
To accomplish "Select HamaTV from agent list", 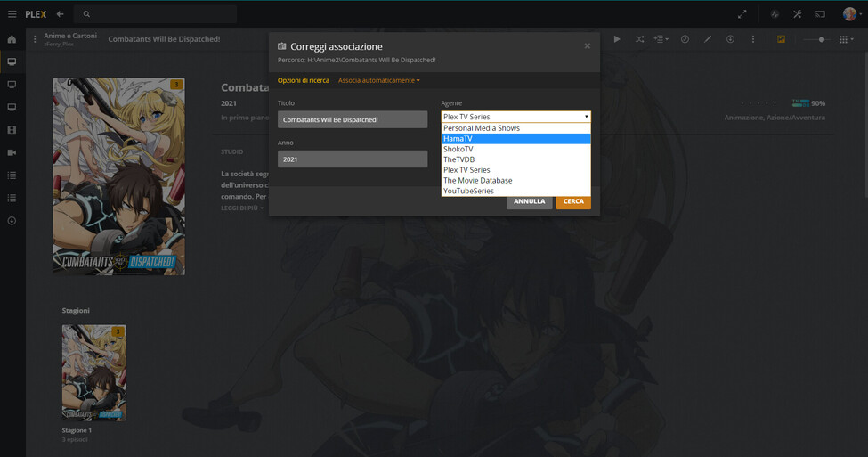I will coord(516,138).
